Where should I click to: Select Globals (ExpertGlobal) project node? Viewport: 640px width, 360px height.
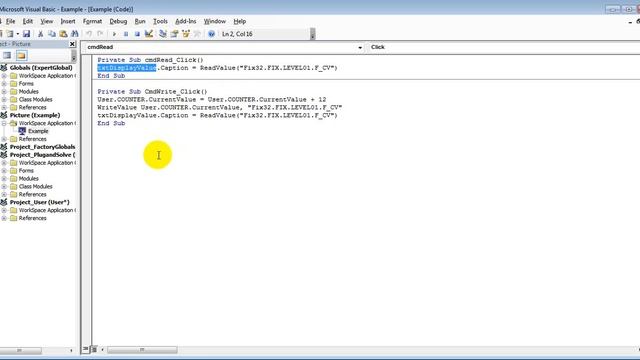click(x=41, y=68)
